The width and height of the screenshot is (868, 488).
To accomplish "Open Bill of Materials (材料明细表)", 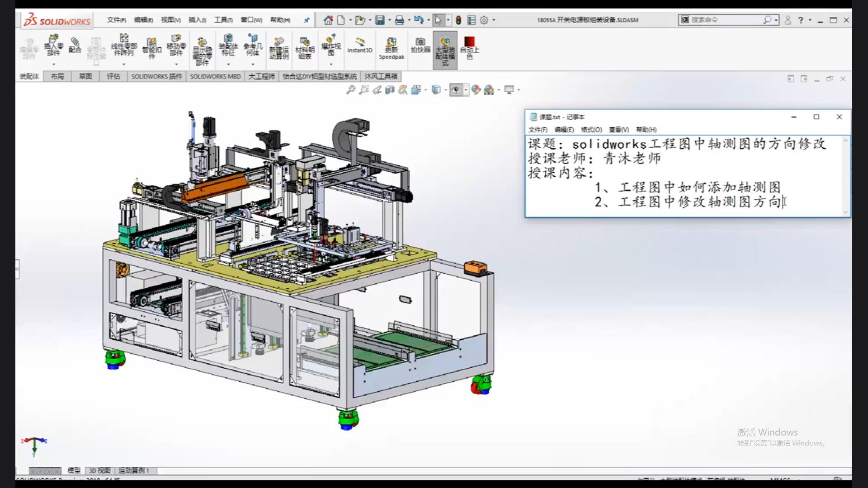I will [305, 48].
